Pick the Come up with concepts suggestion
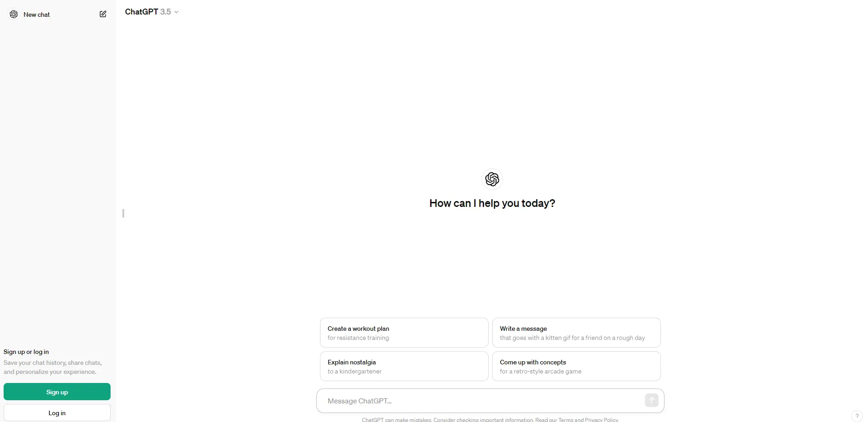Screen dimensions: 868x422 576,366
